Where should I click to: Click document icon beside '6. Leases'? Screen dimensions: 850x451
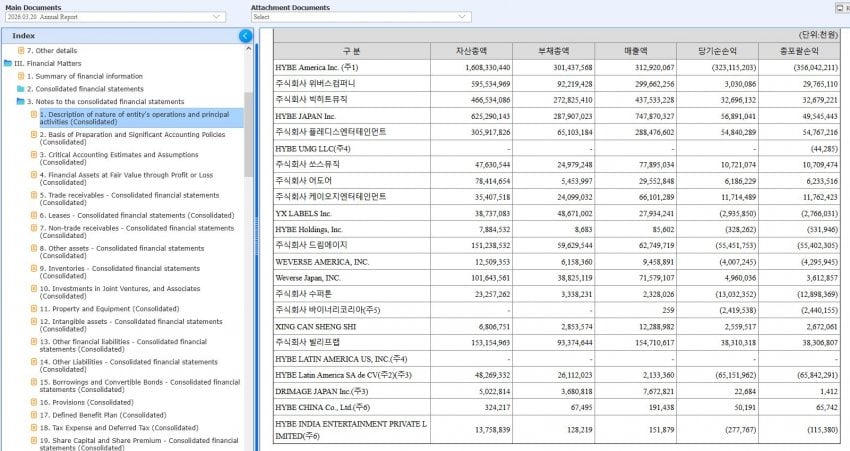pos(34,215)
